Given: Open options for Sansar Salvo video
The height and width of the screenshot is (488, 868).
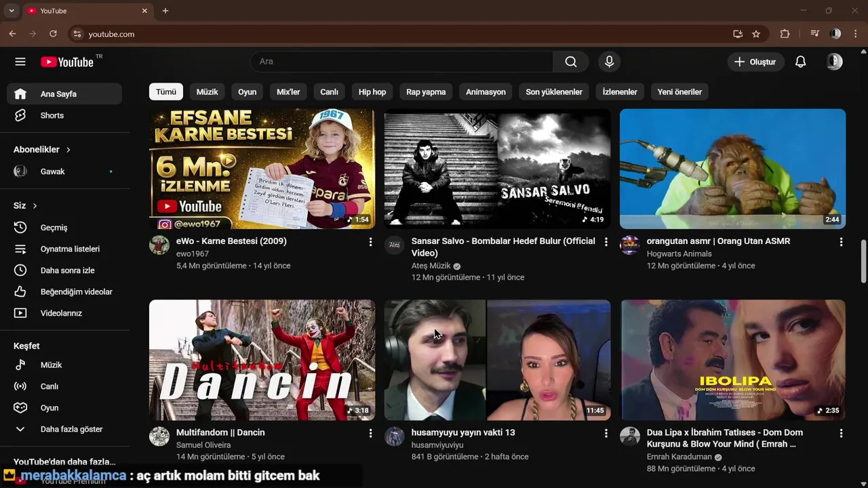Looking at the screenshot, I should (606, 242).
